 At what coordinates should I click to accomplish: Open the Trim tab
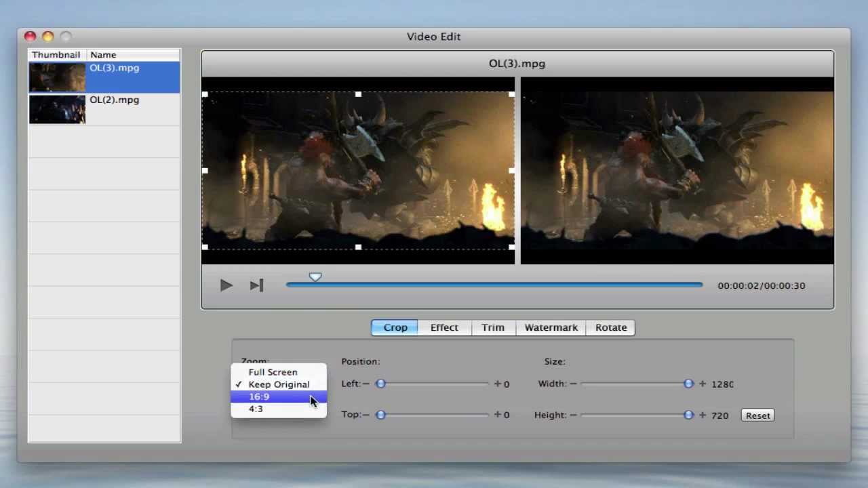click(x=493, y=327)
